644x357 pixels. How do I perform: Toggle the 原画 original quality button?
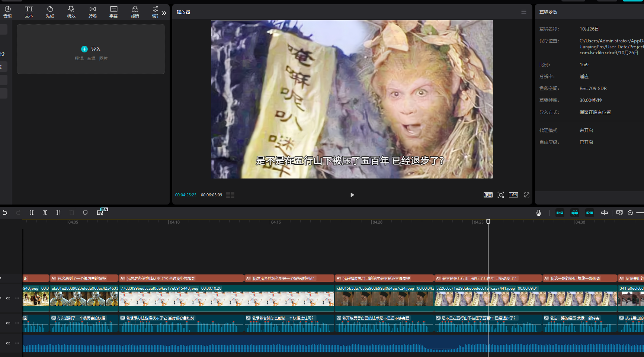coord(488,195)
